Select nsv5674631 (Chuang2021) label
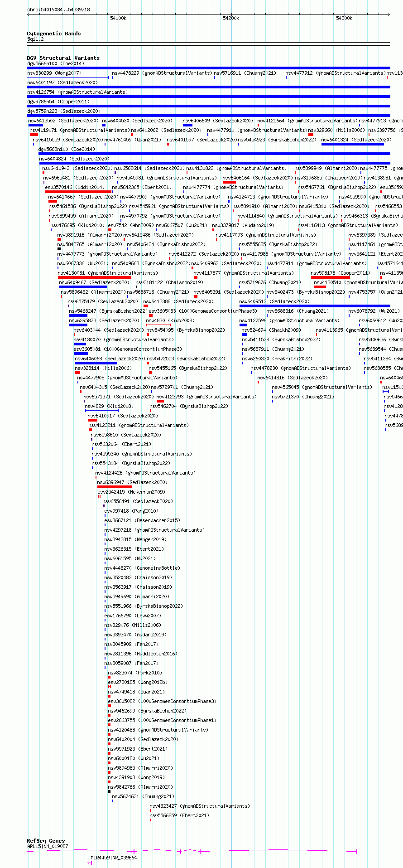 pos(143,796)
